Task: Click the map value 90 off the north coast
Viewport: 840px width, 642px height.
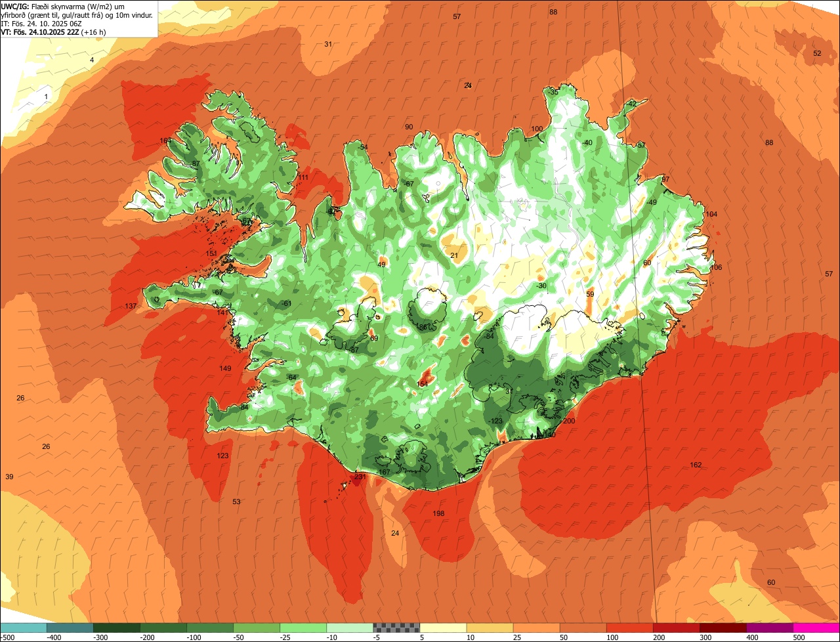Action: click(x=409, y=127)
